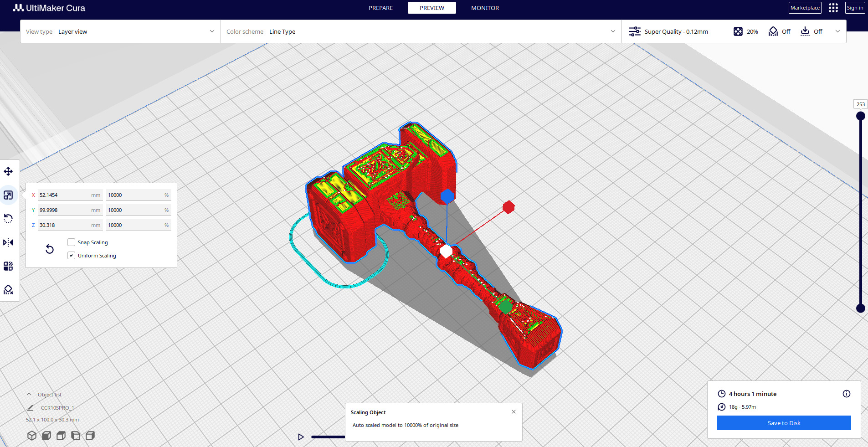This screenshot has width=868, height=447.
Task: Click the Y scale percent field
Action: (139, 210)
